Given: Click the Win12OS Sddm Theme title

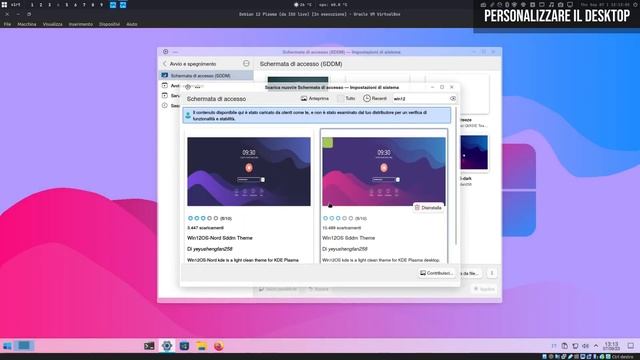Looking at the screenshot, I should (x=348, y=238).
